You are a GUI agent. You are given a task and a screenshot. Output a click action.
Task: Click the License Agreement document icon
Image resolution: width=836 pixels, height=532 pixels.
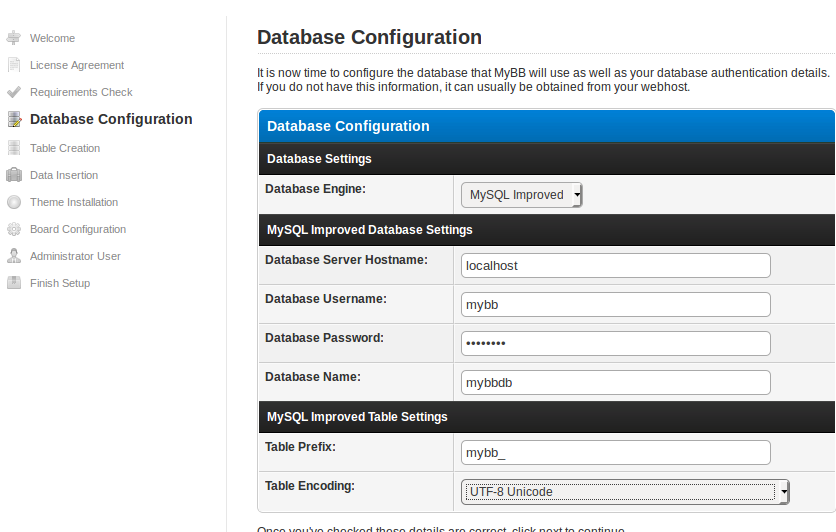[x=14, y=65]
